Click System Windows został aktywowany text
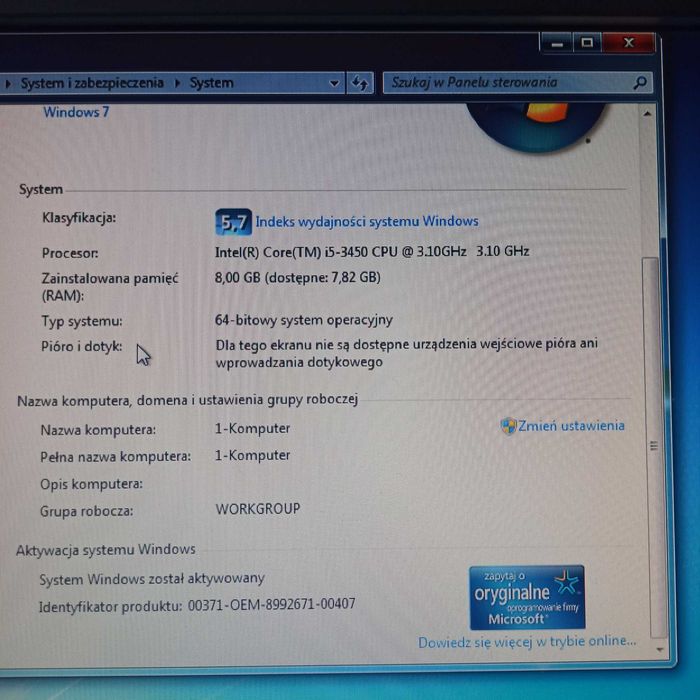This screenshot has width=700, height=700. [x=152, y=579]
